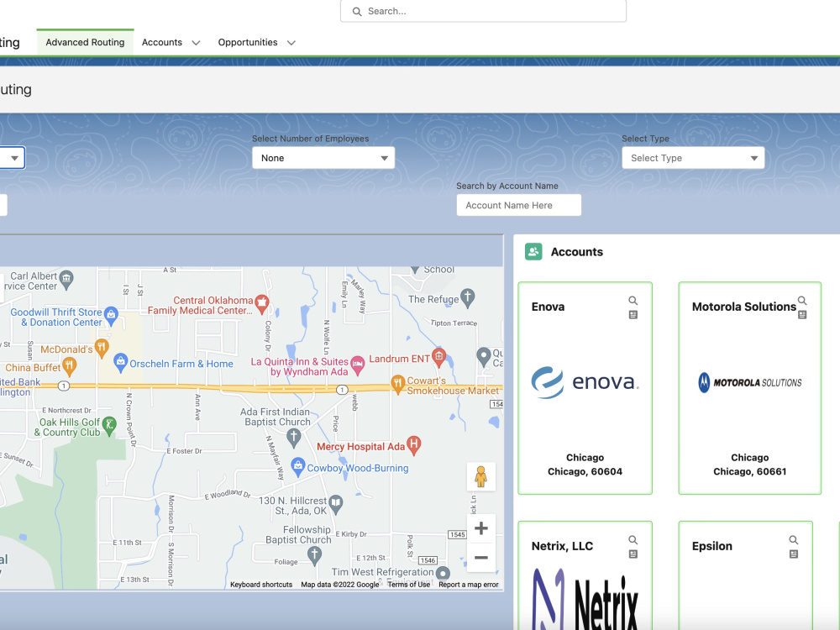This screenshot has height=630, width=840.
Task: Click the Goodwill Thrift Store shopping pin
Action: tap(111, 315)
